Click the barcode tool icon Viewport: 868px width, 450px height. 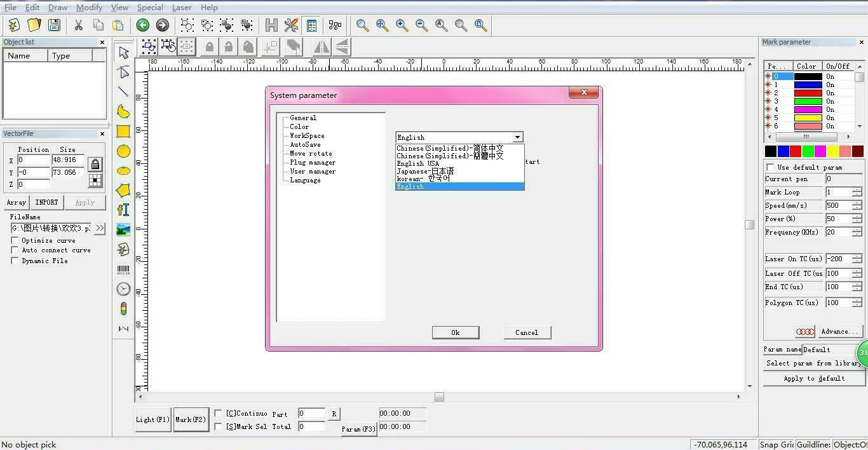(123, 269)
